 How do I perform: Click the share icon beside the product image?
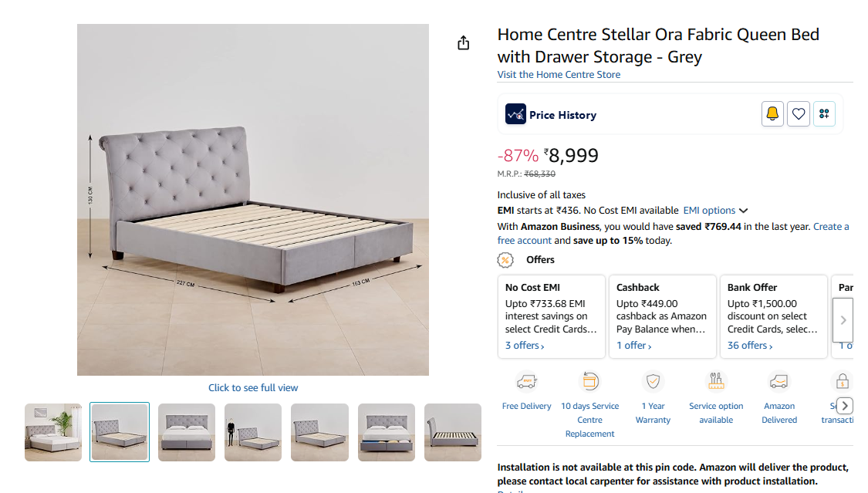pos(463,42)
